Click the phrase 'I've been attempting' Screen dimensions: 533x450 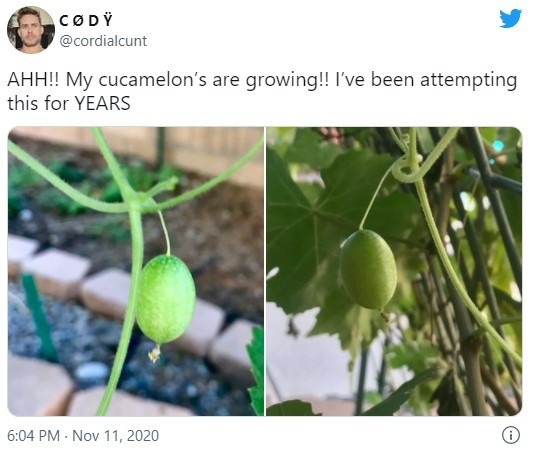[x=426, y=80]
